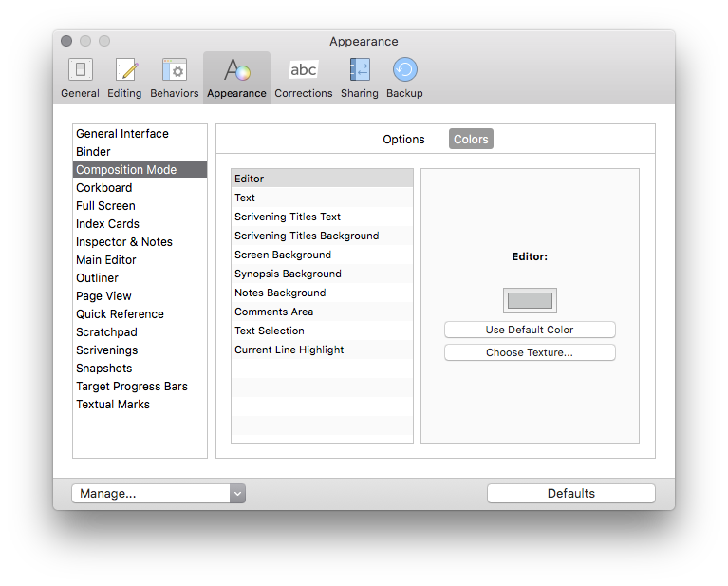Switch to the Options tab

[403, 139]
